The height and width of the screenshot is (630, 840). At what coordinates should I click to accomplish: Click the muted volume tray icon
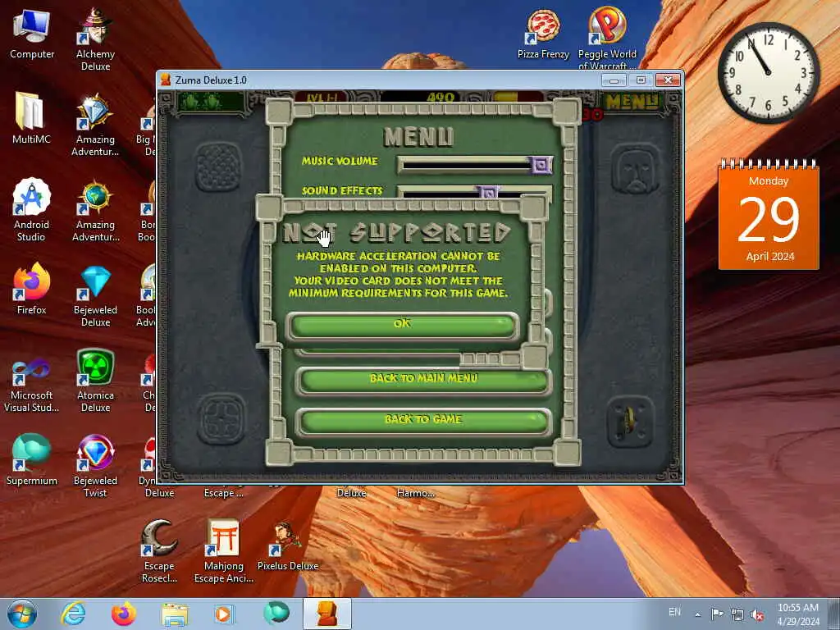click(x=757, y=614)
